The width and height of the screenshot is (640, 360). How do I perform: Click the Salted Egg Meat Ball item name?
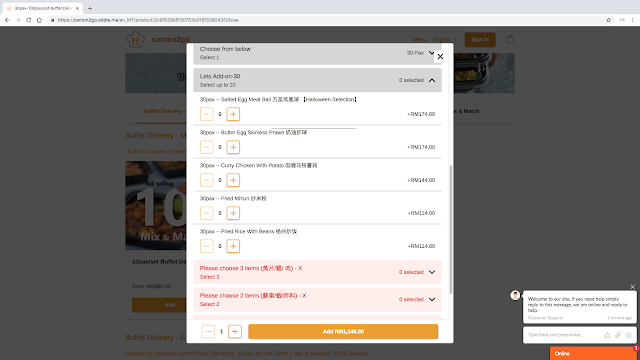(x=278, y=100)
